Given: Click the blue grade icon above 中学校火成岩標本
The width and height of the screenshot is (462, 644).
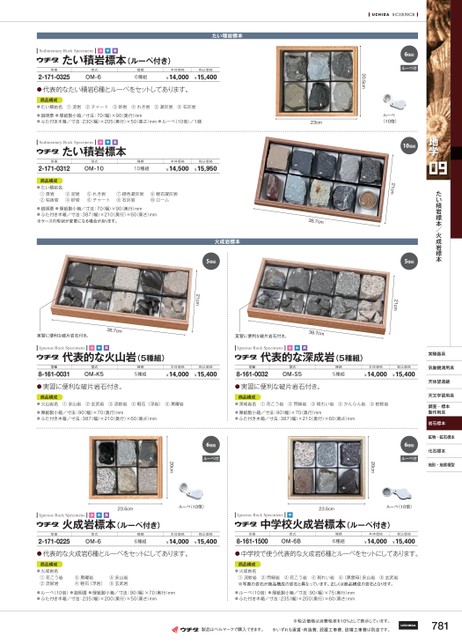Looking at the screenshot, I should pos(290,515).
